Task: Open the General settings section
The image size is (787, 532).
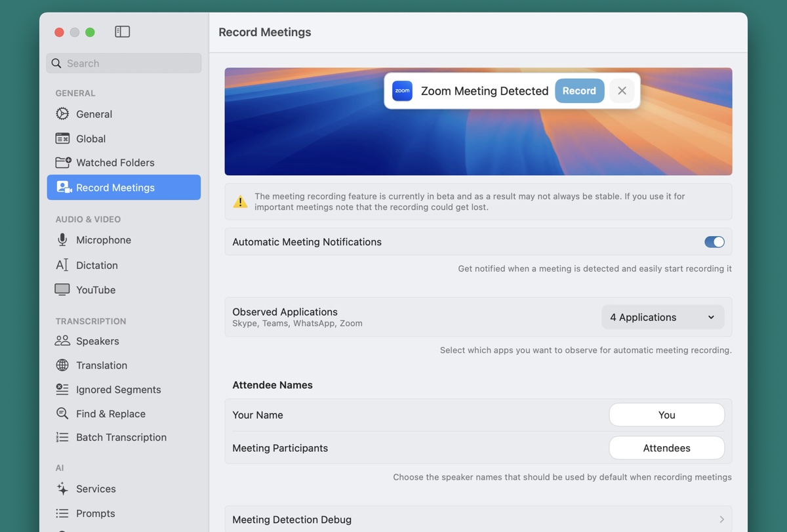Action: pos(124,114)
